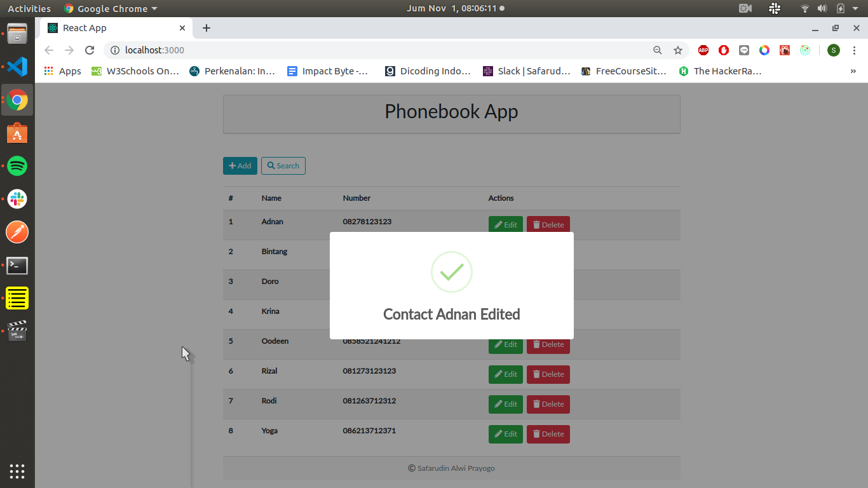Open Chrome's three-dot menu

click(x=854, y=50)
